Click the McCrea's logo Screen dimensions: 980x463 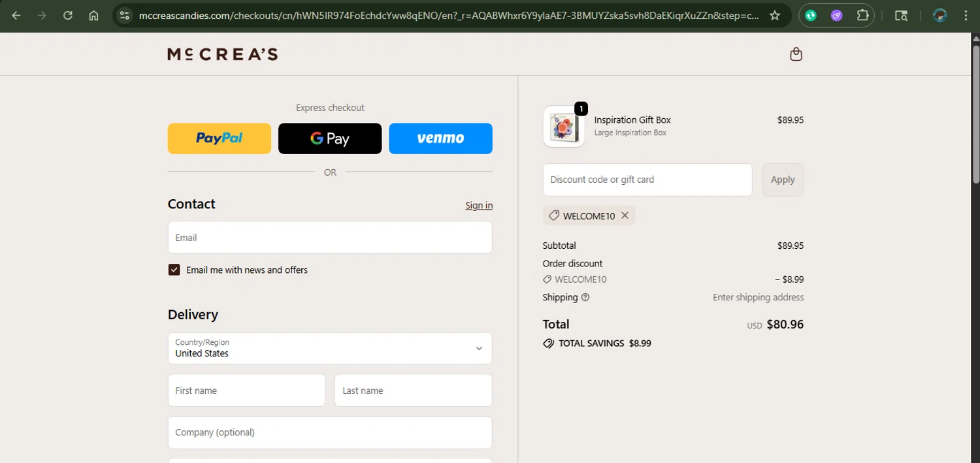222,54
